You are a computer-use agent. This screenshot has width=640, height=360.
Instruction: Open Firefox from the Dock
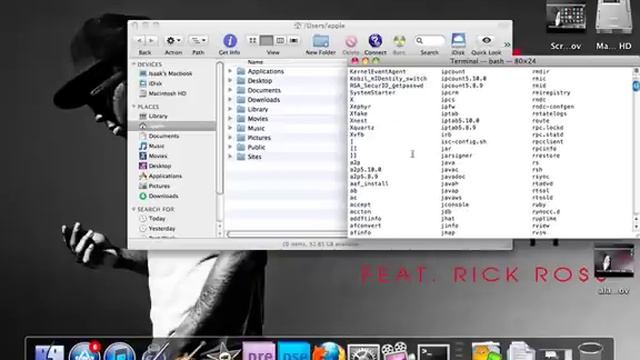click(329, 352)
